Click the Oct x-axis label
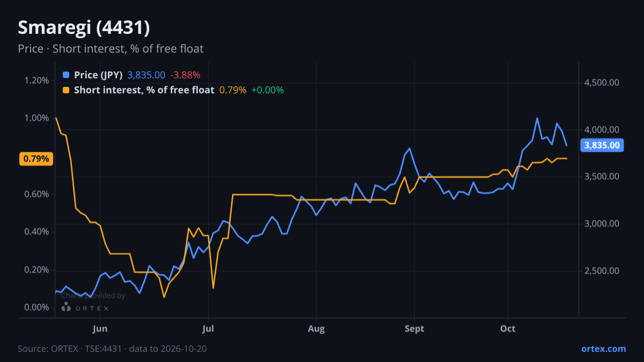 coord(508,328)
